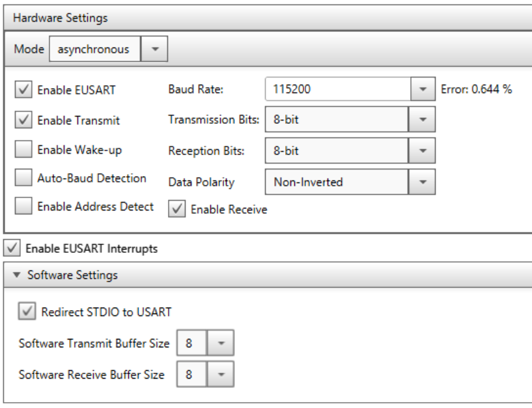This screenshot has width=532, height=408.
Task: Check Auto-Baud Detection
Action: click(23, 178)
